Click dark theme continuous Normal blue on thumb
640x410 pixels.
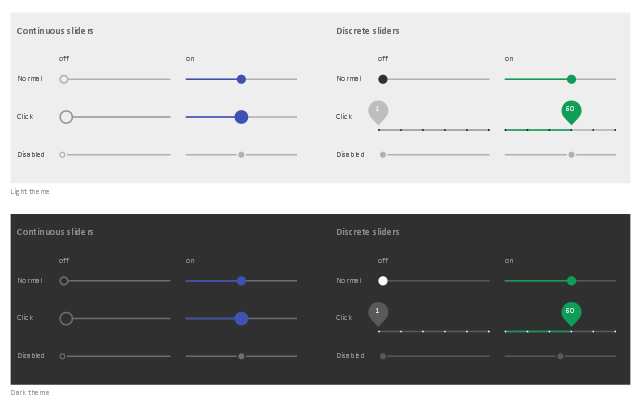[241, 281]
